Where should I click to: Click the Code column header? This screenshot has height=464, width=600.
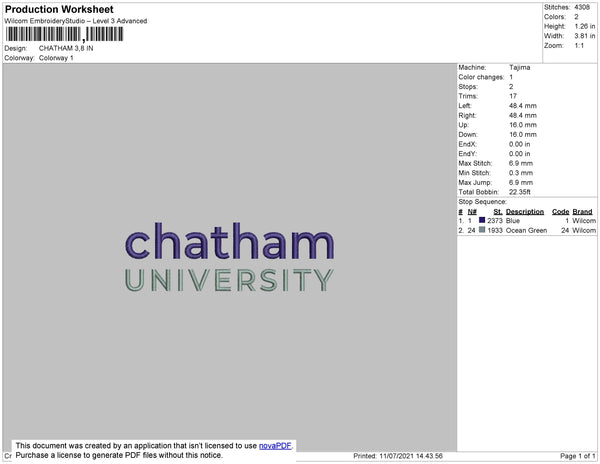(561, 212)
